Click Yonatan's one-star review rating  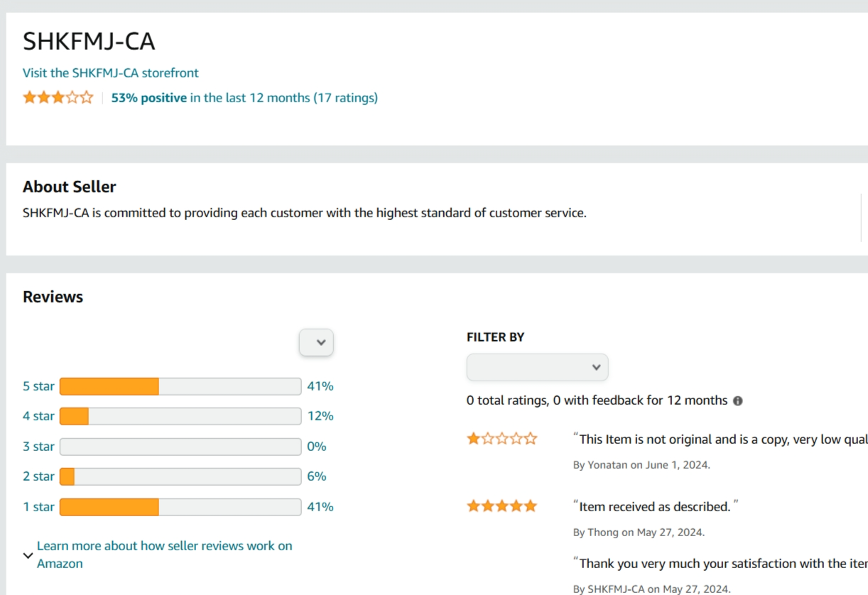501,439
